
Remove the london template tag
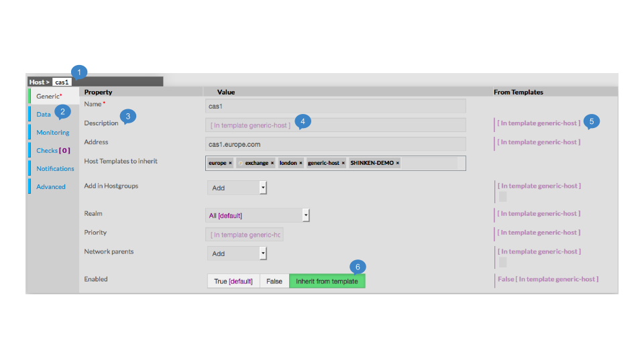pyautogui.click(x=301, y=163)
